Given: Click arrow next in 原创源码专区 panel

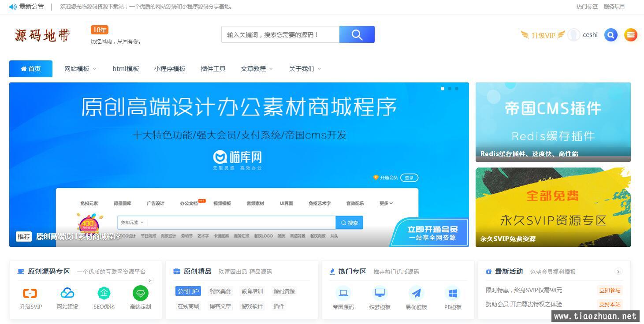Looking at the screenshot, I should 150,281.
